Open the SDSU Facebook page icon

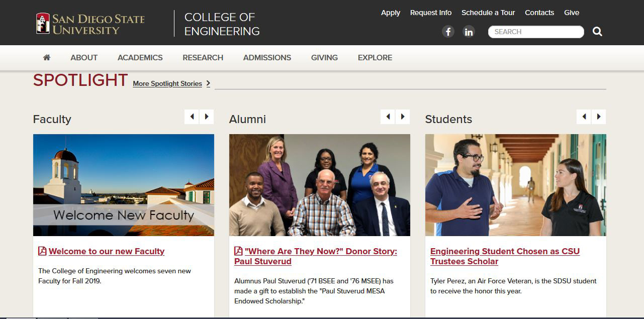pos(448,32)
